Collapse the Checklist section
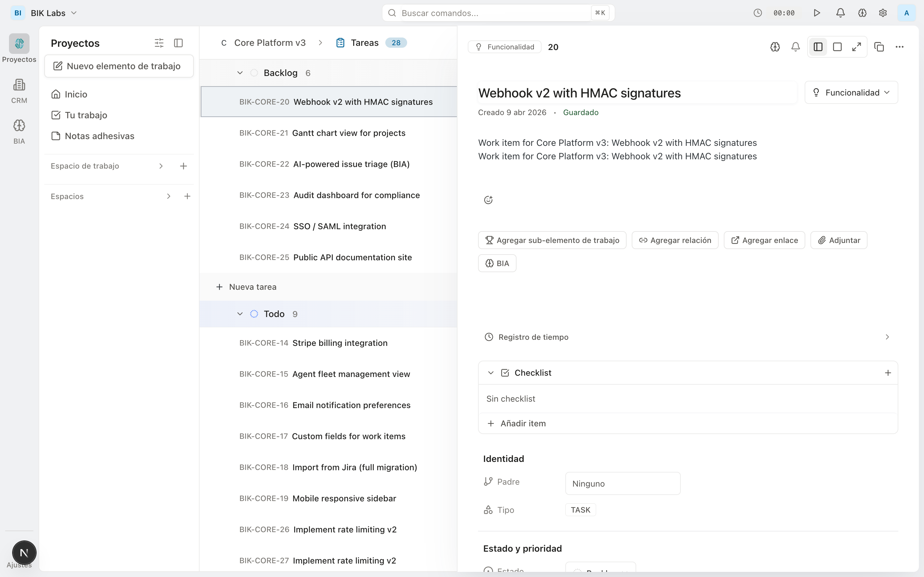Image resolution: width=924 pixels, height=577 pixels. pos(491,373)
